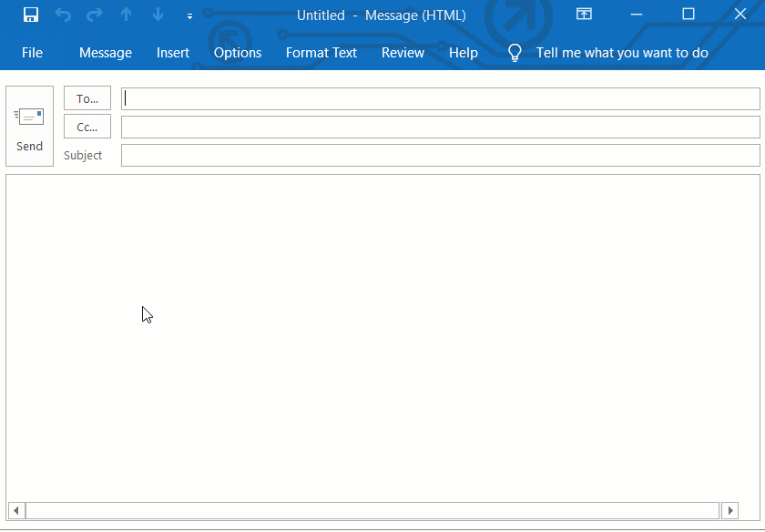Open the Options tab
This screenshot has height=532, width=765.
(x=238, y=53)
